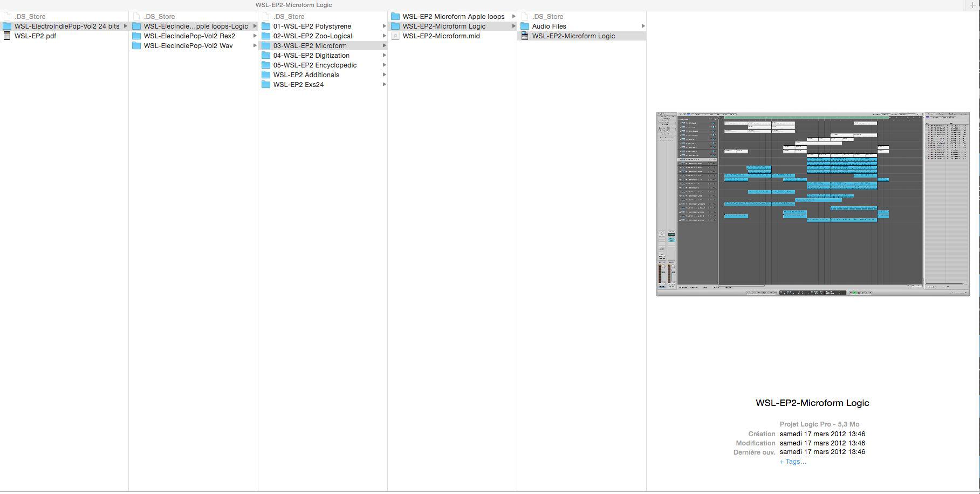Click the Logic project preview thumbnail
Image resolution: width=980 pixels, height=494 pixels.
(x=813, y=204)
